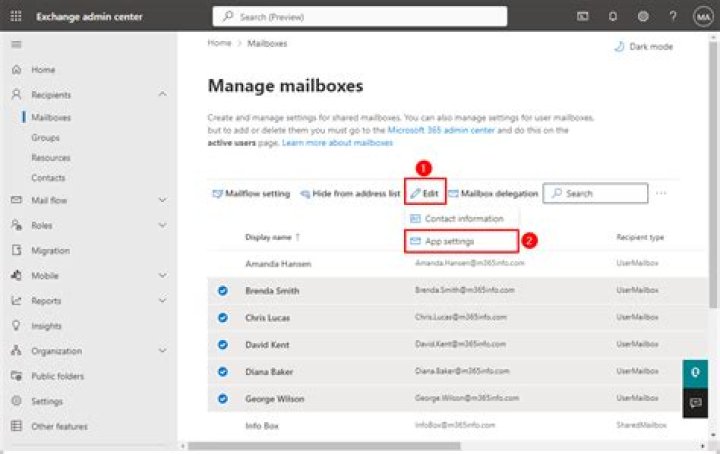The width and height of the screenshot is (720, 454).
Task: Click the Edit pencil icon
Action: (416, 193)
